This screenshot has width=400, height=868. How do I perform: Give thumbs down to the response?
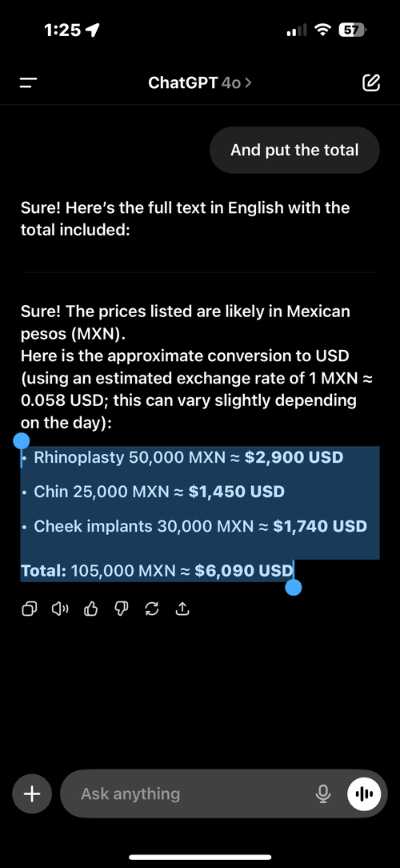click(x=121, y=609)
